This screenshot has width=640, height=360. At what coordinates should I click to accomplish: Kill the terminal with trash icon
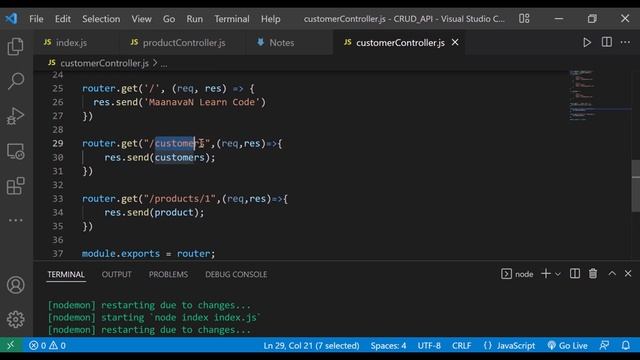[x=593, y=274]
